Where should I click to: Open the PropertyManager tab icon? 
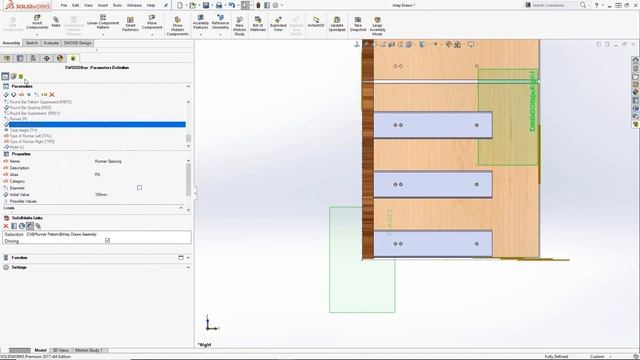(20, 58)
